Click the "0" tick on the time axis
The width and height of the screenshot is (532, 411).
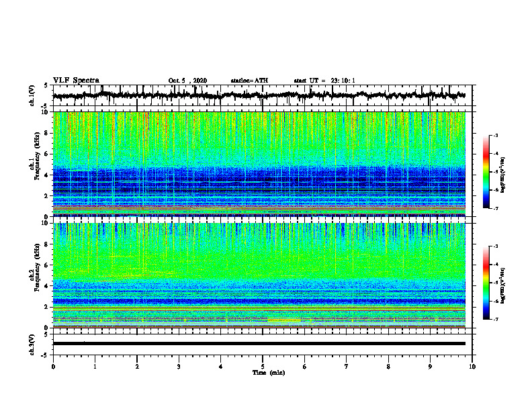click(x=53, y=367)
